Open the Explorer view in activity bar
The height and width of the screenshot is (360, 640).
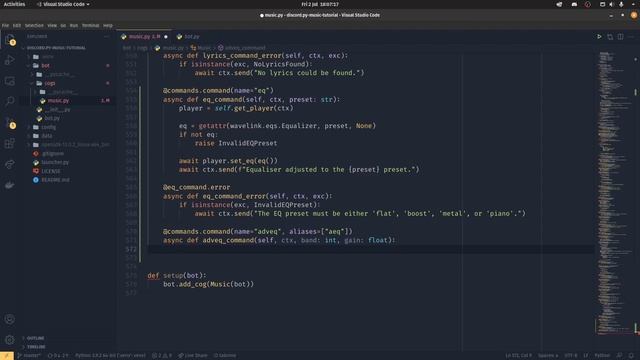pyautogui.click(x=10, y=40)
